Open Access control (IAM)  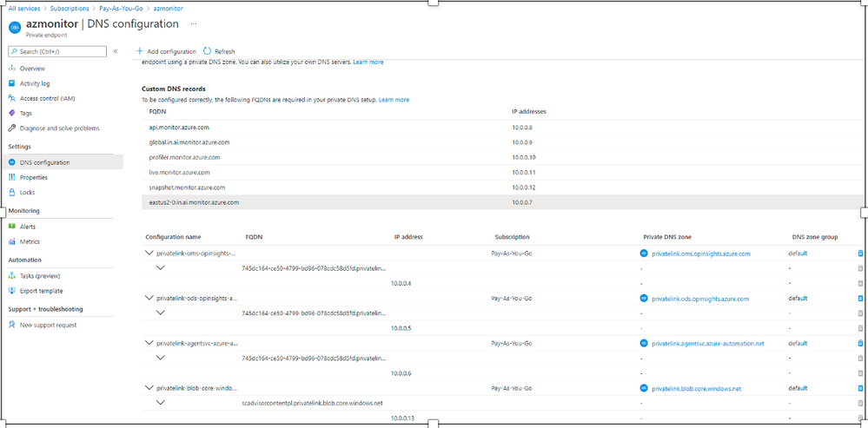48,98
